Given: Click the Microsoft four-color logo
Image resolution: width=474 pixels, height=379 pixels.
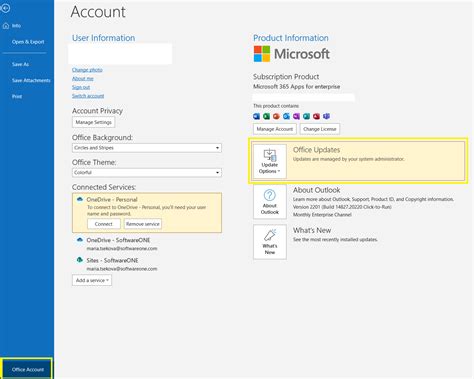Looking at the screenshot, I should [262, 54].
